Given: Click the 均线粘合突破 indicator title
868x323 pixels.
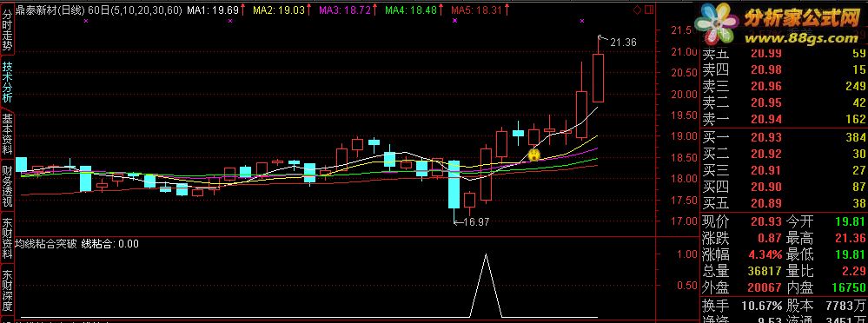Looking at the screenshot, I should point(45,243).
